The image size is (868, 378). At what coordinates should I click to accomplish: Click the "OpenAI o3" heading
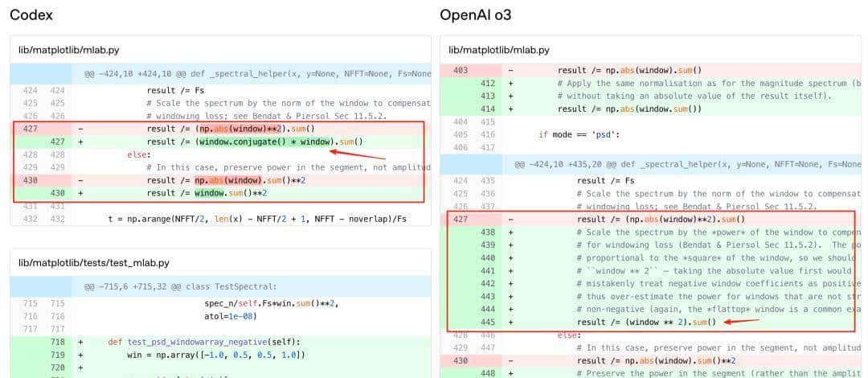[476, 15]
